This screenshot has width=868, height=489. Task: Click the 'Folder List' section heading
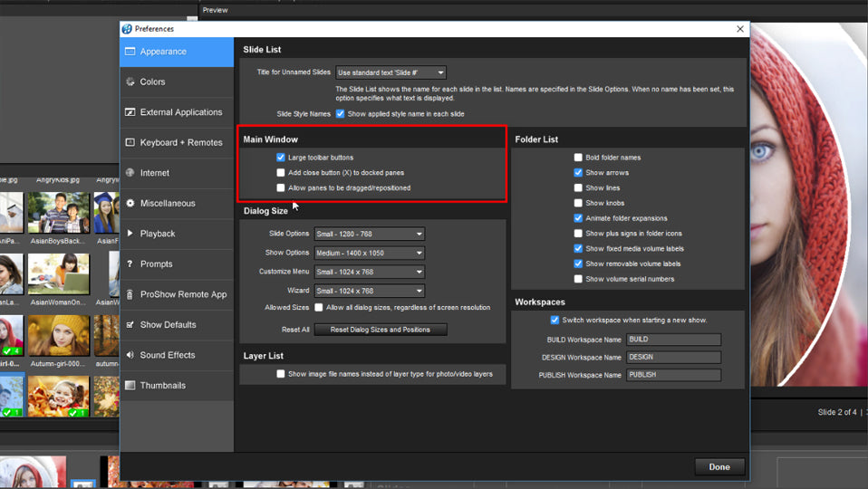(536, 139)
